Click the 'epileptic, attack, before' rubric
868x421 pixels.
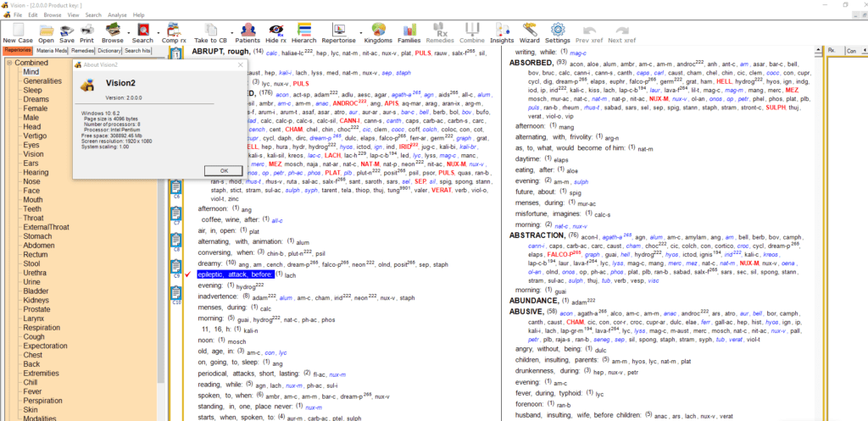(236, 274)
